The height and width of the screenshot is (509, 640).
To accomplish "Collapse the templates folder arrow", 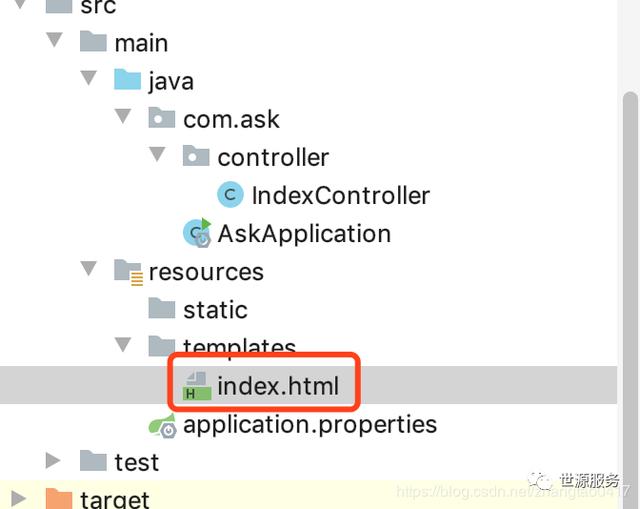I will point(123,345).
